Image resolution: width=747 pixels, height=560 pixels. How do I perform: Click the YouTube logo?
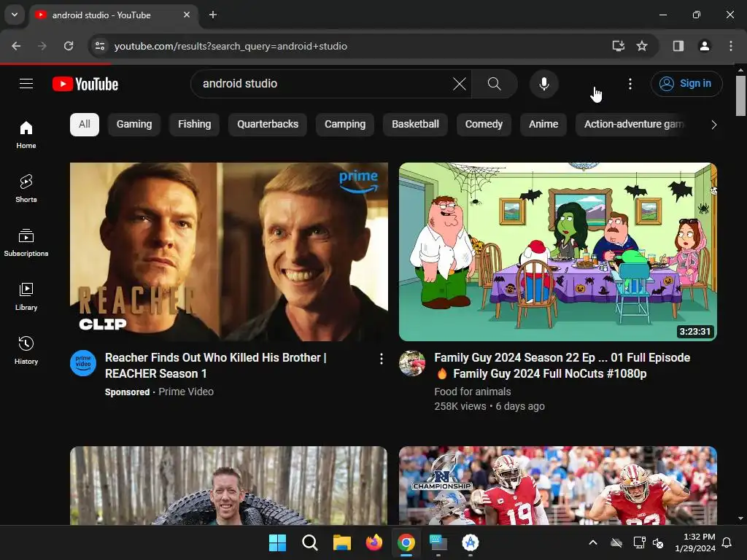pos(85,84)
